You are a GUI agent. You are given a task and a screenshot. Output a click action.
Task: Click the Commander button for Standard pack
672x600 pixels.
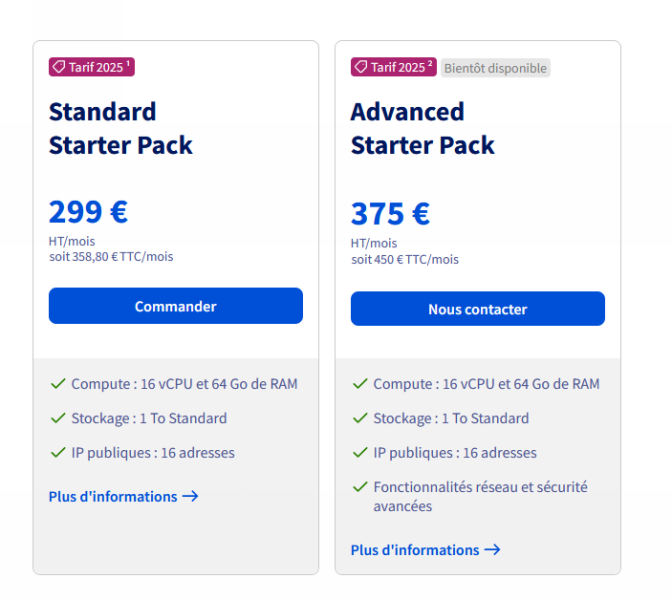[x=176, y=306]
